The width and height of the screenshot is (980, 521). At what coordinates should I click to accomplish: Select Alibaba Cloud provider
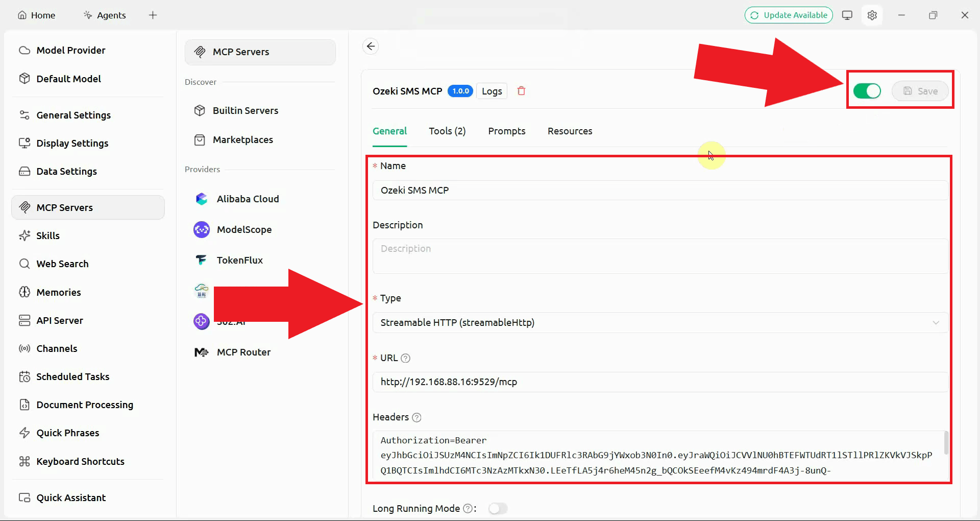tap(260, 199)
